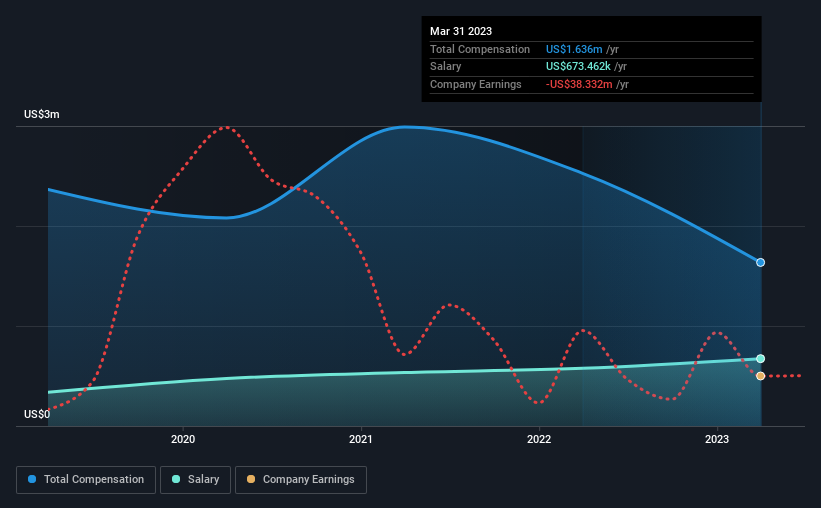Click the Mar 31 2023 tooltip date
Viewport: 821px width, 508px height.
click(461, 31)
